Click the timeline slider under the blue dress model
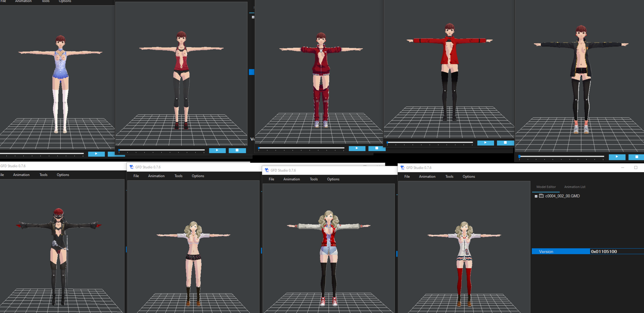The height and width of the screenshot is (313, 644). [42, 154]
